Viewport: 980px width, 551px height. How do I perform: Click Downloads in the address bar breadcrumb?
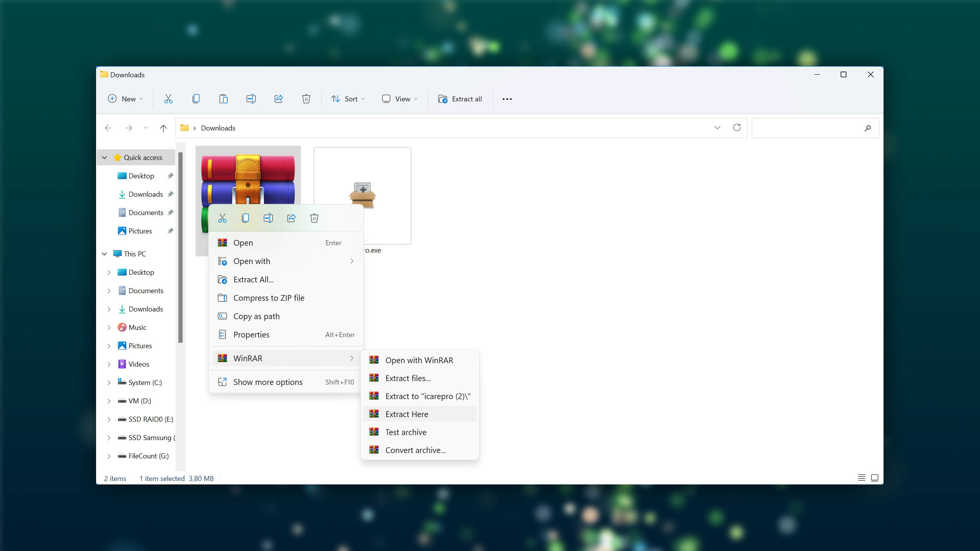218,128
